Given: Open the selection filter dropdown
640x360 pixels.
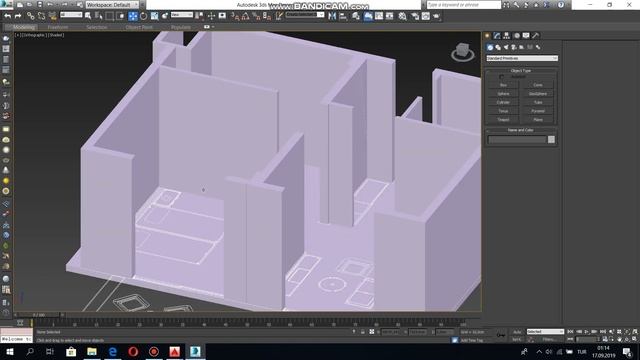Looking at the screenshot, I should click(x=71, y=15).
